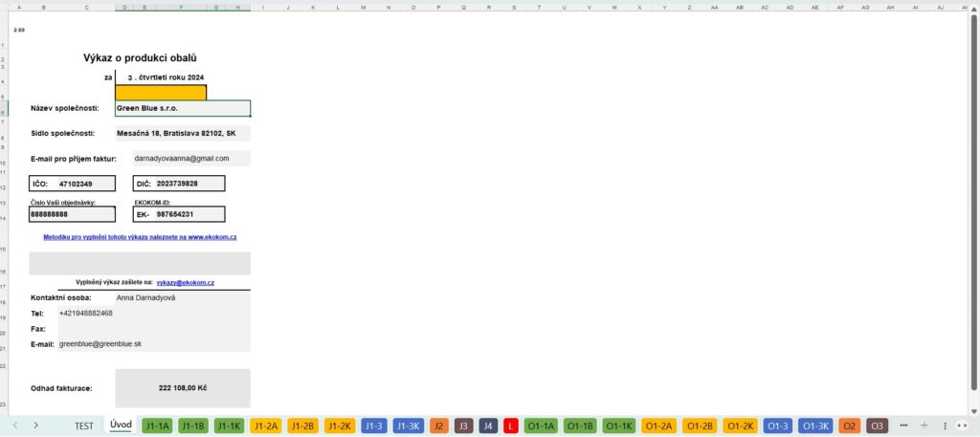Open the TEST sheet tab
The height and width of the screenshot is (437, 980).
point(84,426)
